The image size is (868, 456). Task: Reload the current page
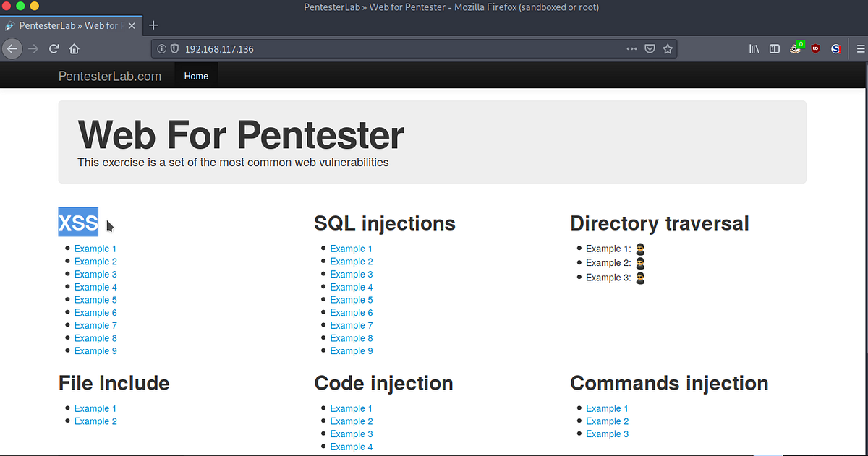coord(54,48)
